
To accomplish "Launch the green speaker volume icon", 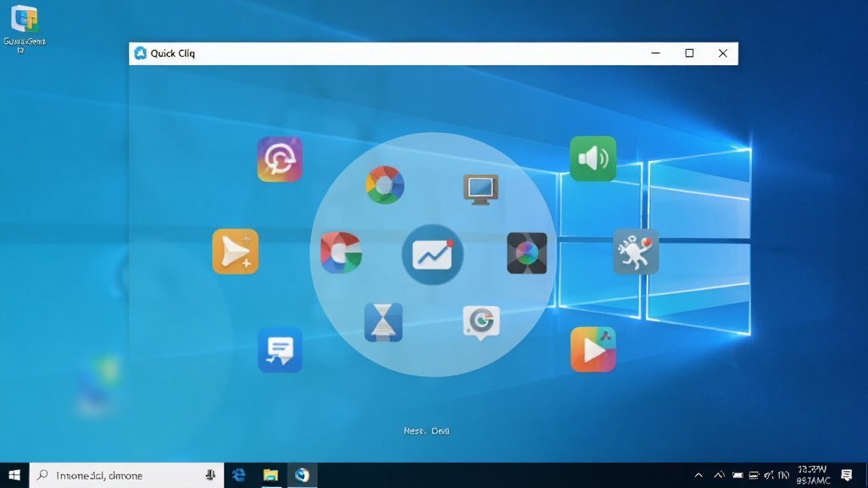I will pos(593,158).
